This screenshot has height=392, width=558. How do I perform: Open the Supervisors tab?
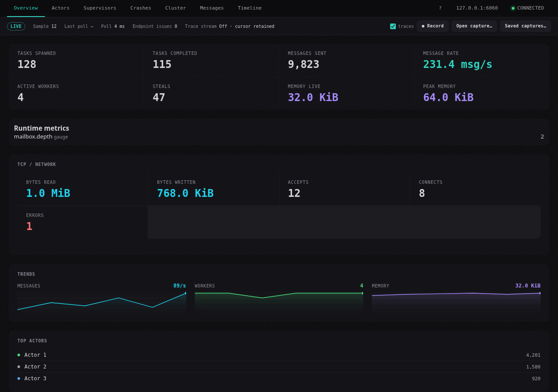pos(100,8)
